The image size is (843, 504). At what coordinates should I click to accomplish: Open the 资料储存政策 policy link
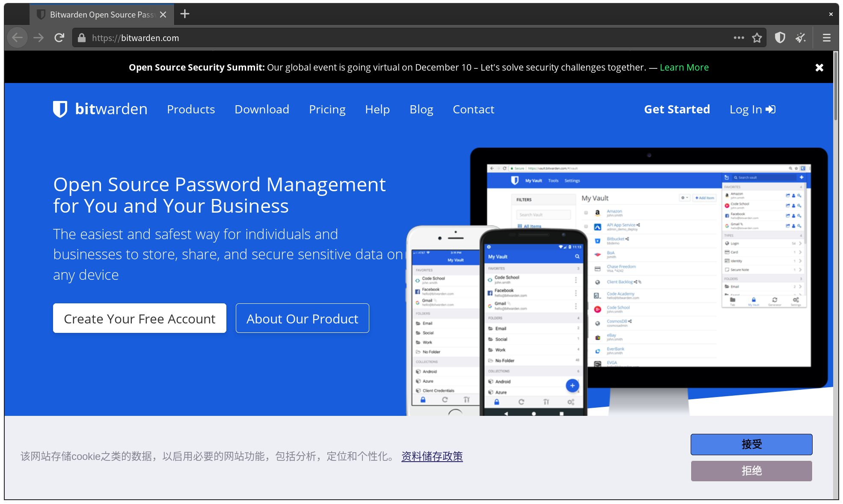point(432,457)
